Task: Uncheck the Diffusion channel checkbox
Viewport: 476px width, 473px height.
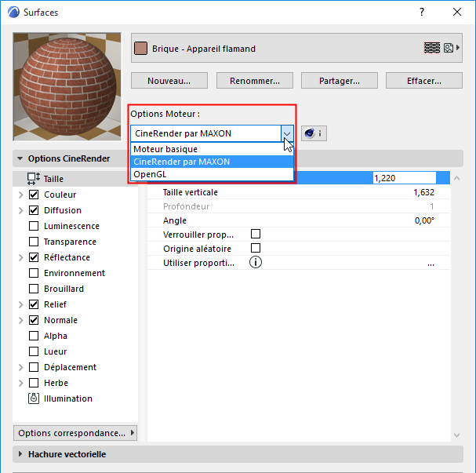Action: point(34,210)
